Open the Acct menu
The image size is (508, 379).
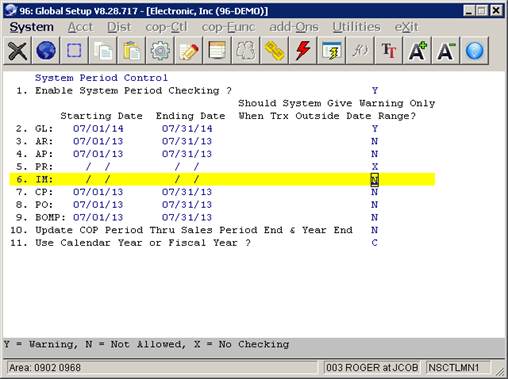coord(80,27)
